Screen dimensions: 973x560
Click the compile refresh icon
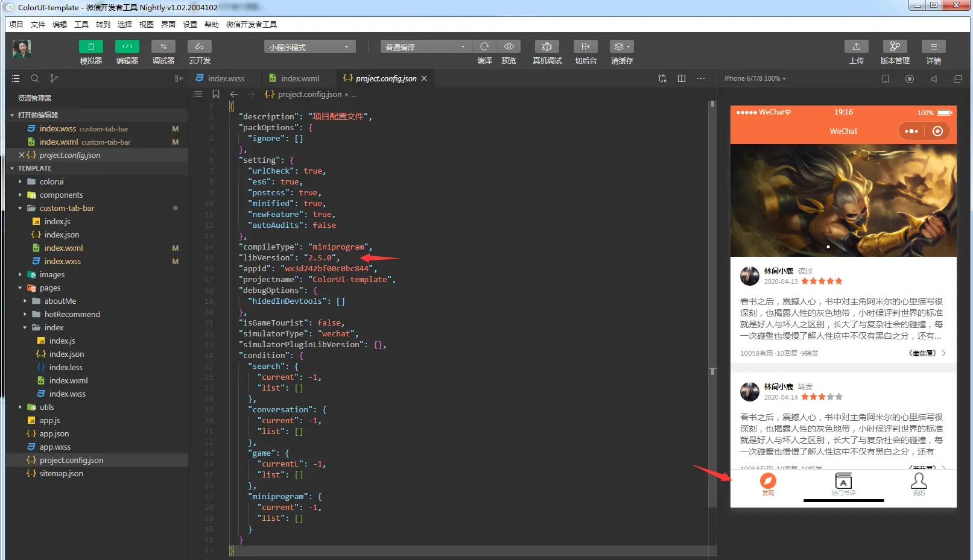[x=484, y=46]
